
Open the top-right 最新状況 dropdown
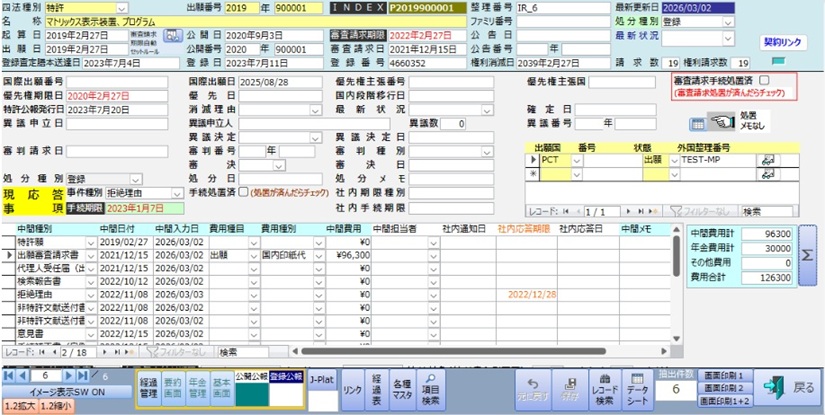coord(728,37)
